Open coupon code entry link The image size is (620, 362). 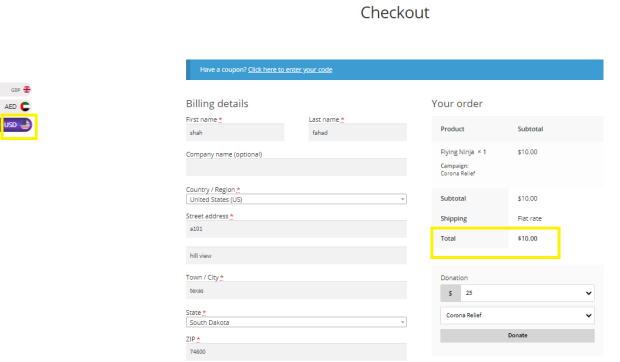coord(290,70)
